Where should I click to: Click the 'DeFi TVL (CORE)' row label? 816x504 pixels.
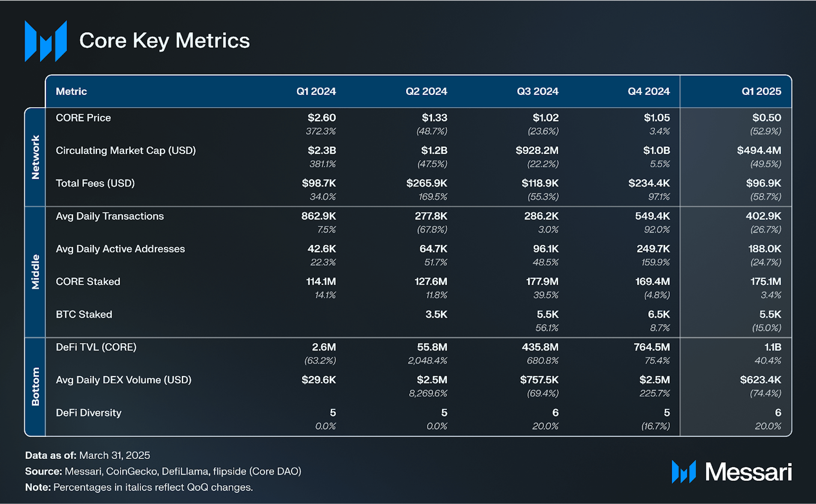(x=96, y=347)
